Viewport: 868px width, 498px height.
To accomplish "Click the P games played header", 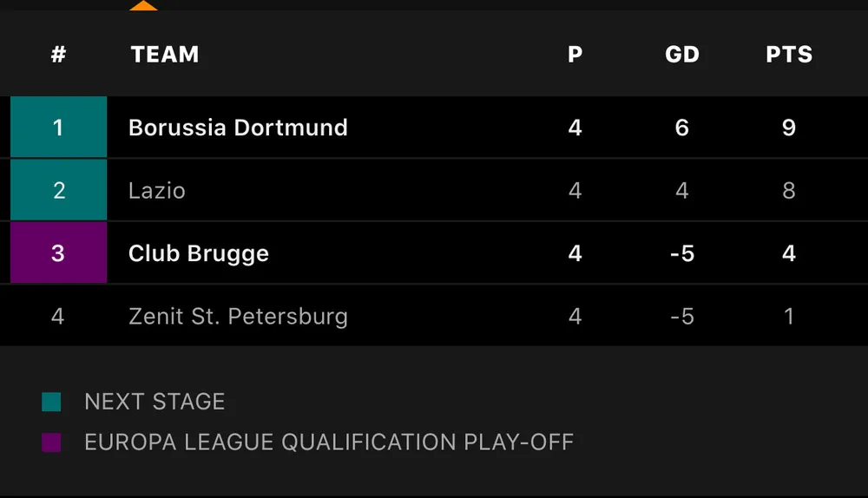I will [x=575, y=55].
